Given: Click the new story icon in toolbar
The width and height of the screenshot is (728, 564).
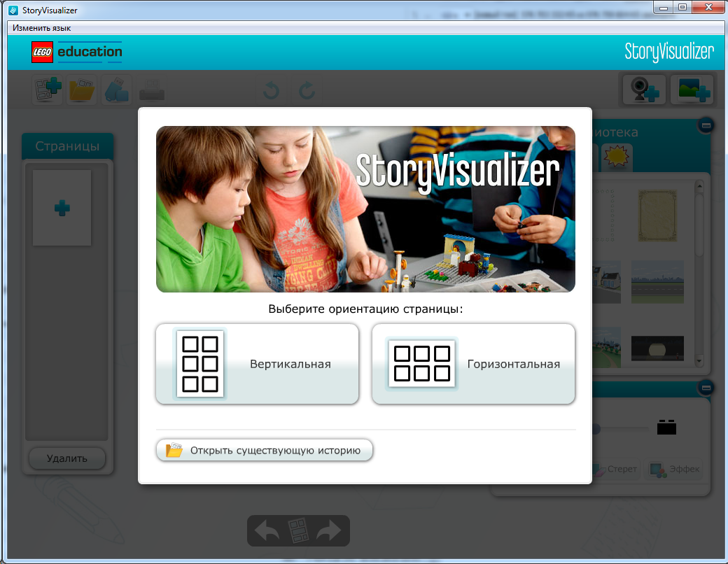Looking at the screenshot, I should tap(48, 89).
